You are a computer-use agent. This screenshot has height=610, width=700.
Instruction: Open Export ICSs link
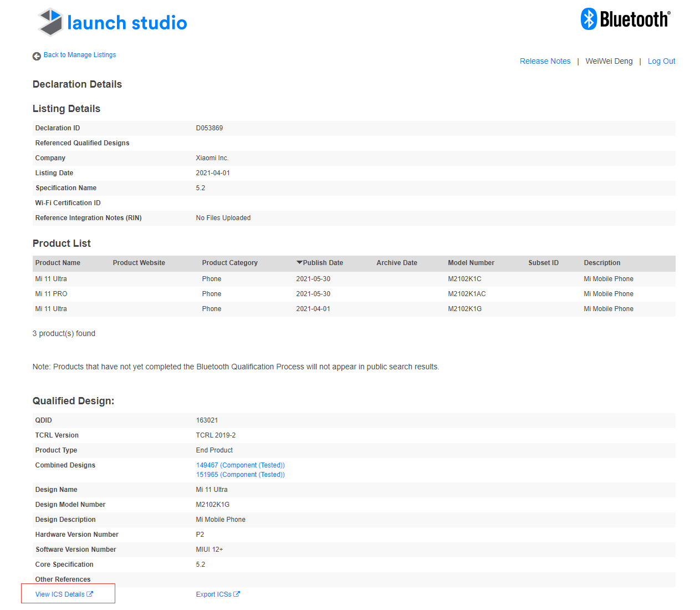[x=213, y=594]
